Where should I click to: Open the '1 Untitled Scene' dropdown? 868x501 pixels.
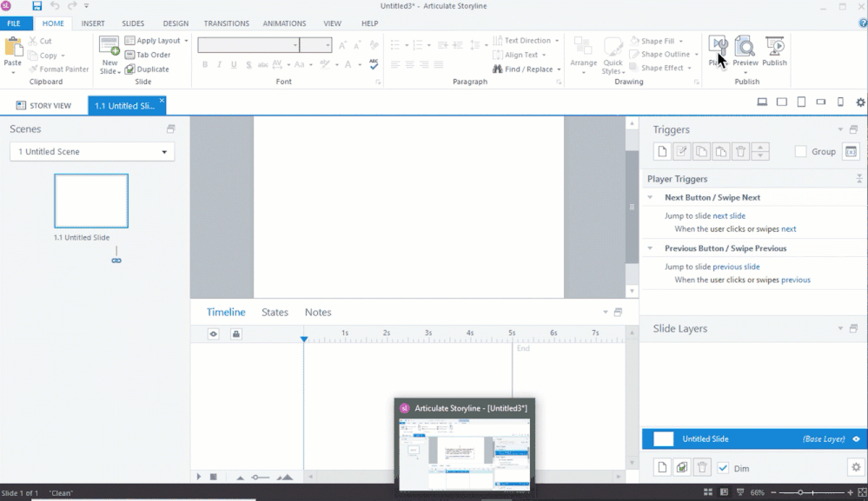(x=92, y=152)
